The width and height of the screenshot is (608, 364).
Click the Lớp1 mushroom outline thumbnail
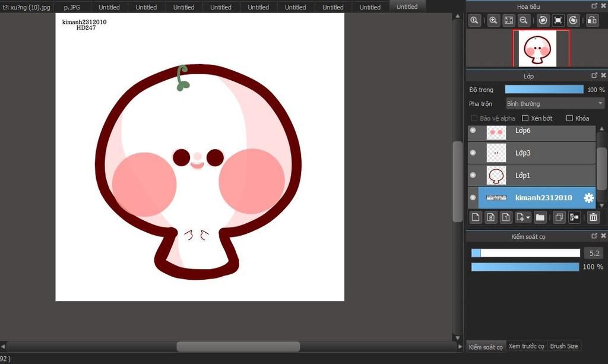pyautogui.click(x=496, y=175)
